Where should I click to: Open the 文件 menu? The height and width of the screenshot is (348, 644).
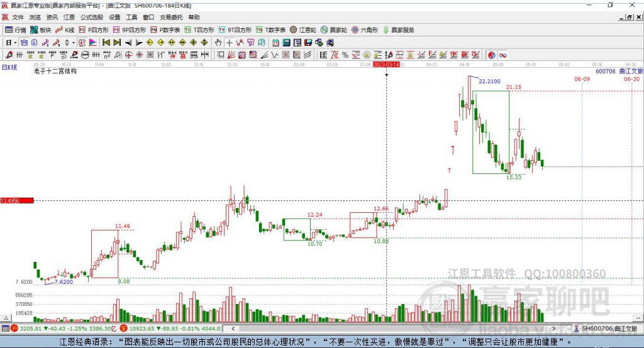[x=18, y=17]
